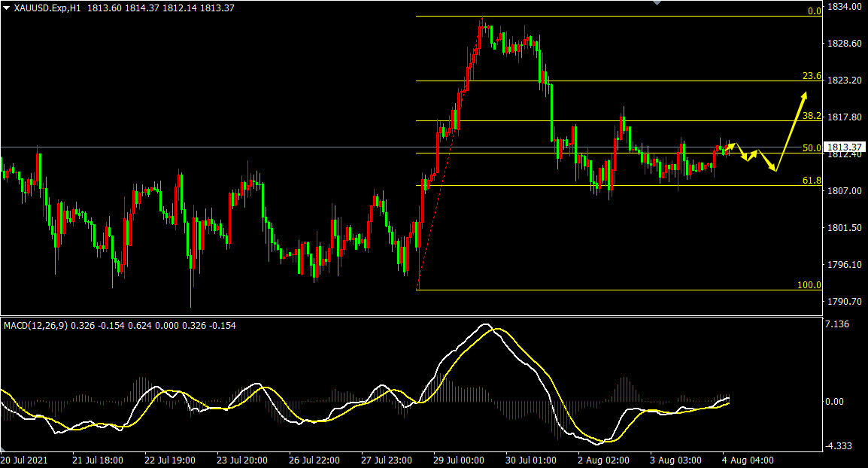The image size is (868, 468).
Task: Expand the triangle next to XAUUSD.Exp,H1 title
Action: [7, 8]
